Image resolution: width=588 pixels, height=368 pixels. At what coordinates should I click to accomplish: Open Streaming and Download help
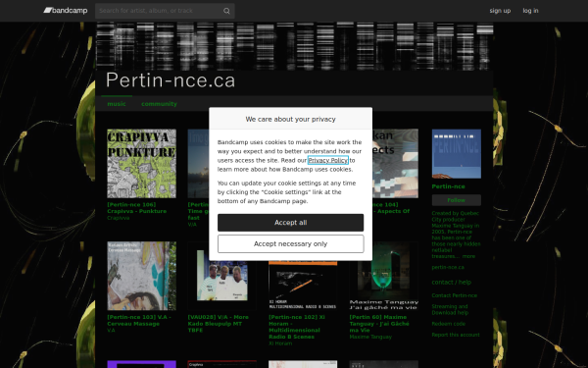point(450,309)
